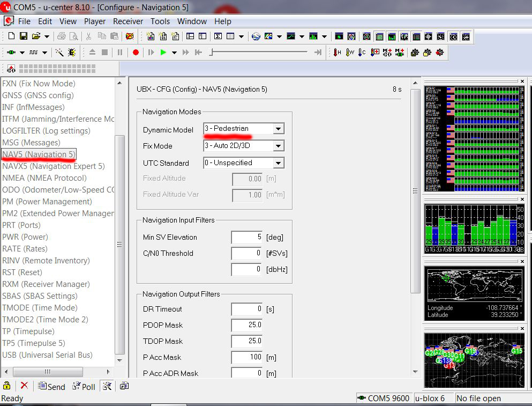Click the red X icon in bottom bar

coord(24,386)
